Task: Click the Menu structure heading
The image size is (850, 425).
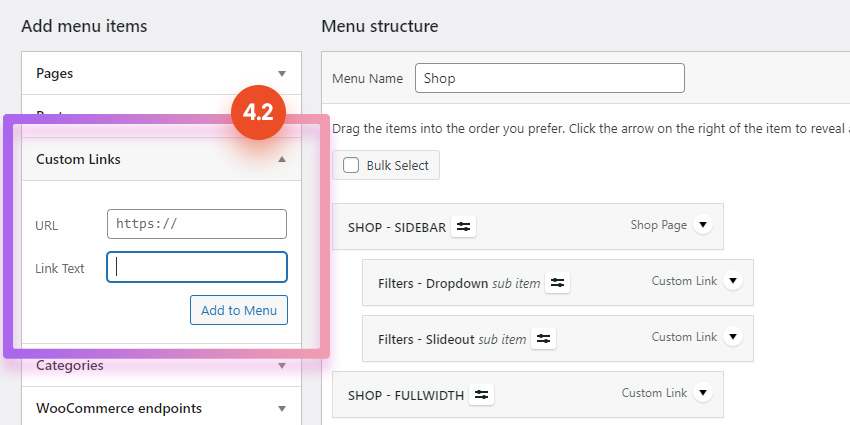Action: [380, 26]
